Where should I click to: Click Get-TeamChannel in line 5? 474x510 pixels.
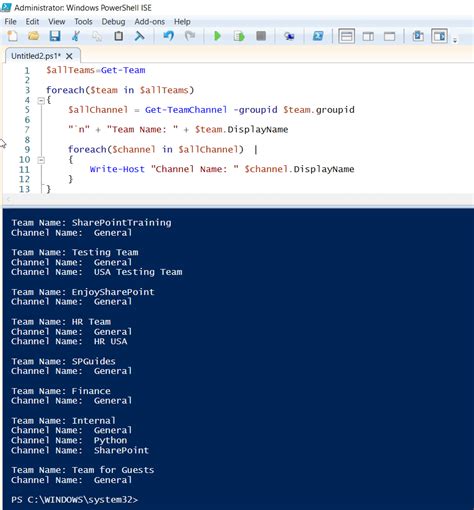point(186,110)
